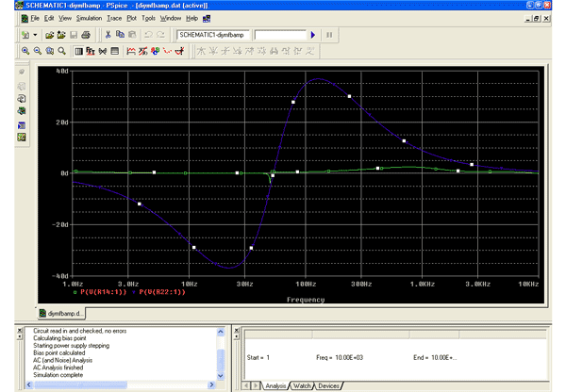Open the Tools menu
This screenshot has width=566, height=392.
coord(148,19)
